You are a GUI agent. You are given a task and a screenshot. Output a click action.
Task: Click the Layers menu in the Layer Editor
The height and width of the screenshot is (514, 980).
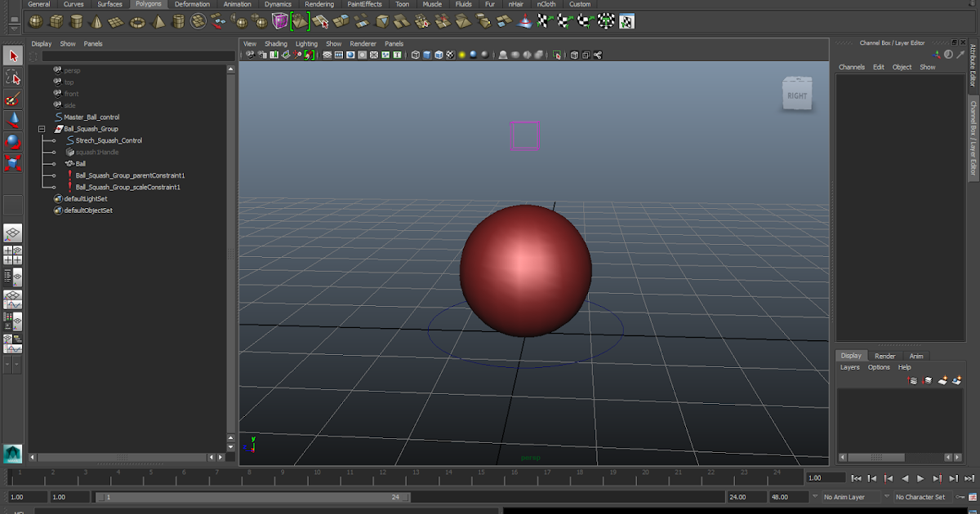(849, 367)
